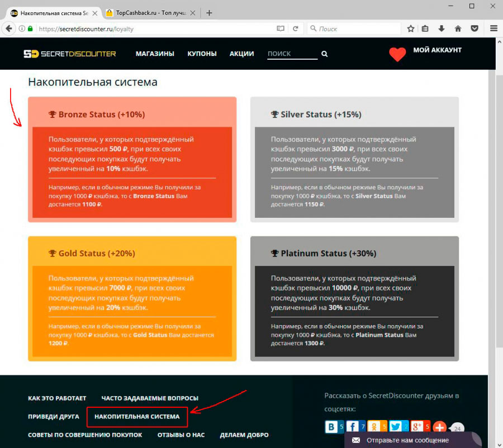
Task: Switch to the TopCashback.ru tab
Action: point(150,13)
